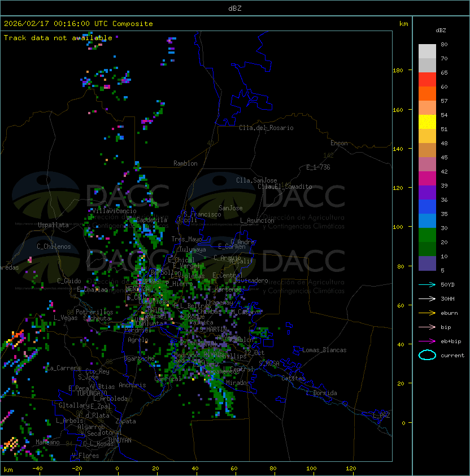The width and height of the screenshot is (470, 476).
Task: Click the Uspallata place label
Action: click(53, 225)
